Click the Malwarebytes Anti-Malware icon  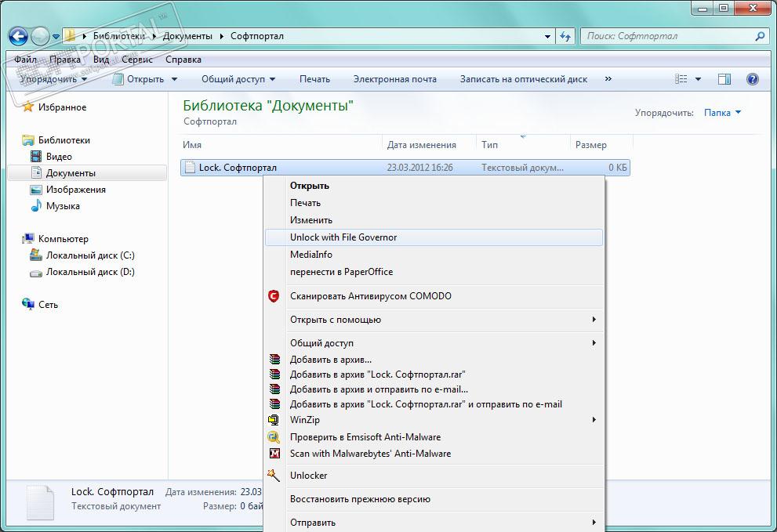[x=274, y=454]
